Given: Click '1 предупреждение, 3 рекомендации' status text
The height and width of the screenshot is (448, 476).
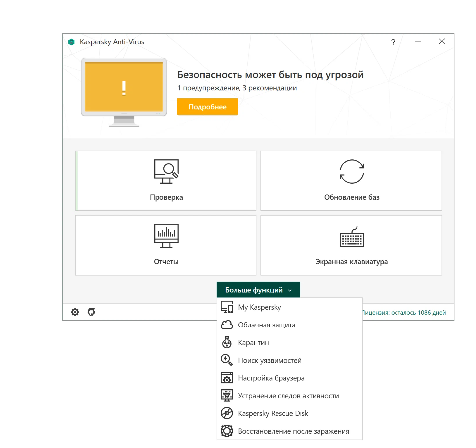Looking at the screenshot, I should [237, 88].
